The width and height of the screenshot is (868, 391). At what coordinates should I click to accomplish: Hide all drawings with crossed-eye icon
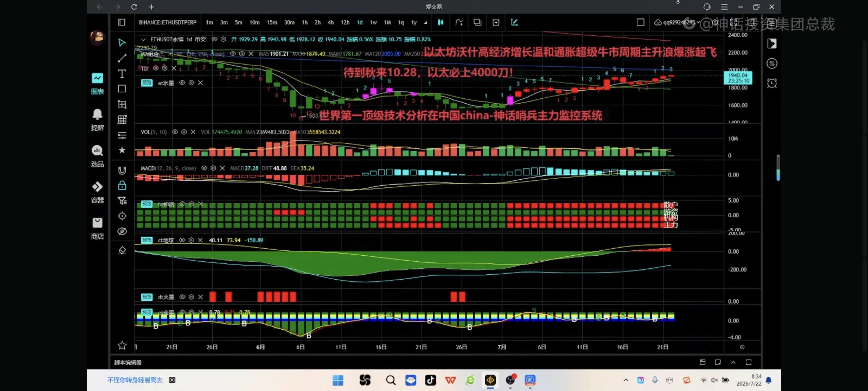coord(122,231)
